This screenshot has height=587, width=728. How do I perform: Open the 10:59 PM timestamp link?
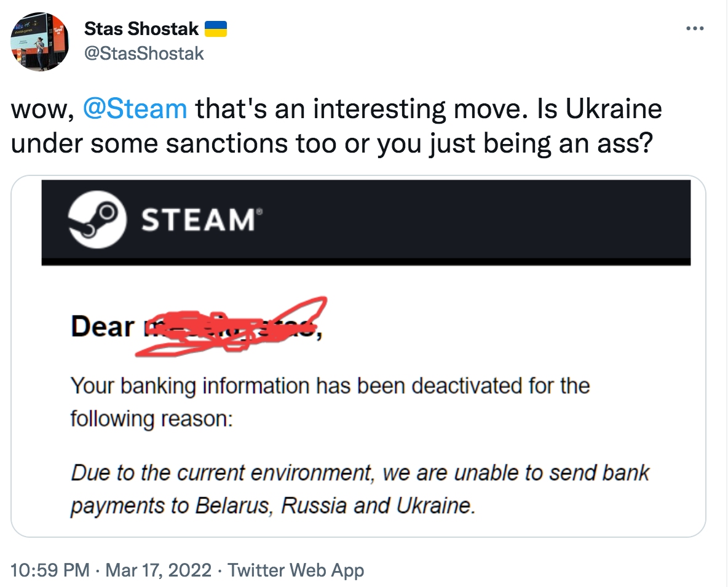pos(50,570)
